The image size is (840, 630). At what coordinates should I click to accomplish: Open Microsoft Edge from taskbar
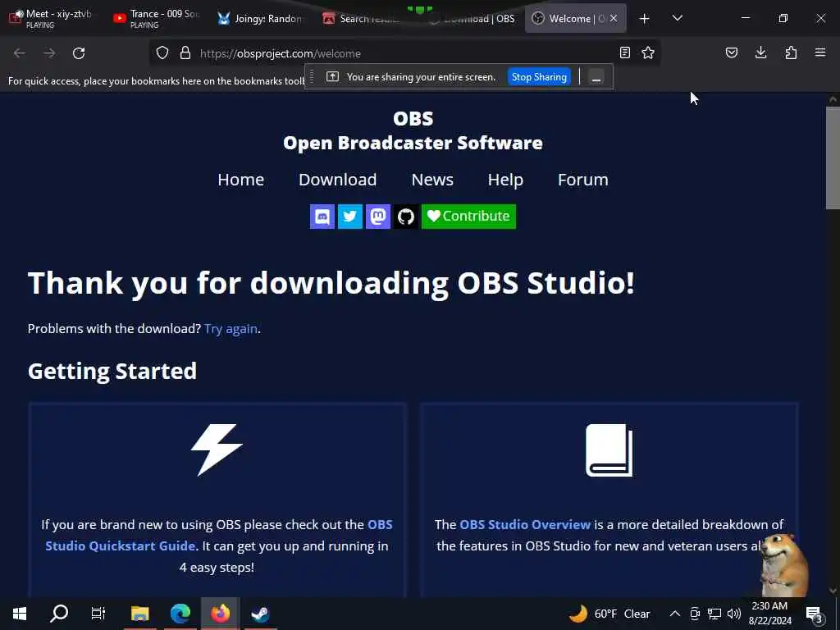pos(180,614)
